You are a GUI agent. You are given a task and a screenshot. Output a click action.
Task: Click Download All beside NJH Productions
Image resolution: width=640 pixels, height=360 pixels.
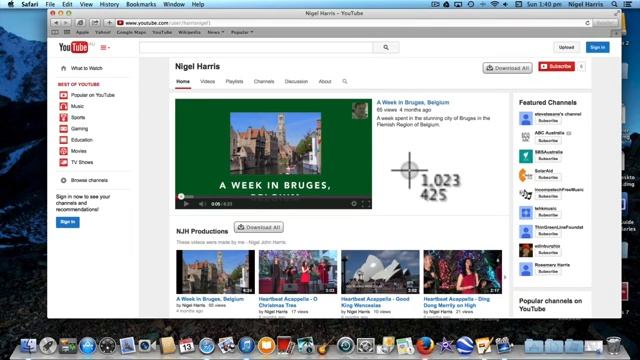pos(259,227)
